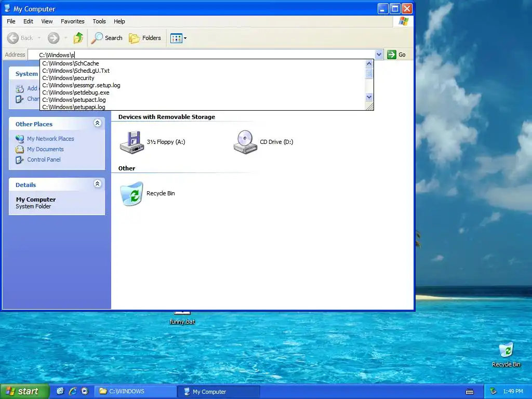The image size is (532, 399).
Task: Click in the Address input field
Action: (202, 54)
